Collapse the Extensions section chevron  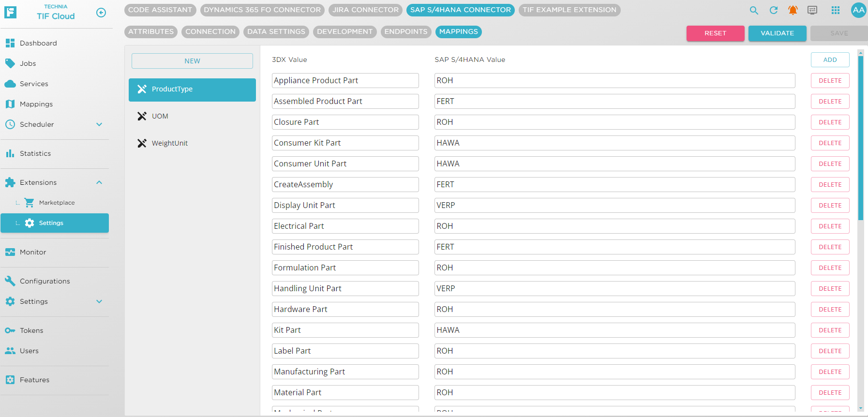point(99,182)
